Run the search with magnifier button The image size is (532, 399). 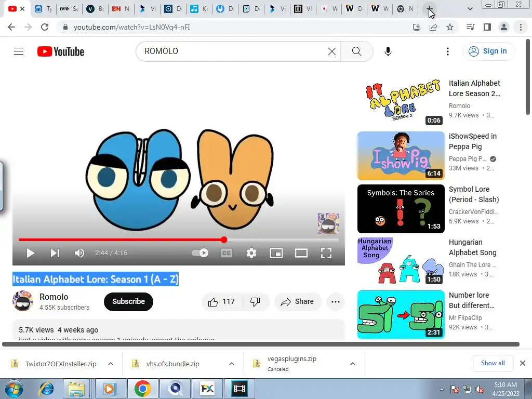click(356, 51)
